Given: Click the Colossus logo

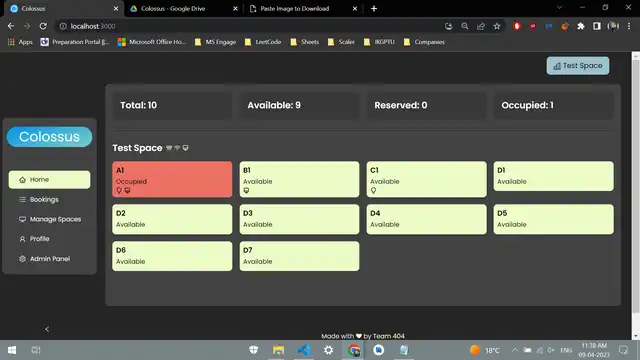Looking at the screenshot, I should (49, 137).
